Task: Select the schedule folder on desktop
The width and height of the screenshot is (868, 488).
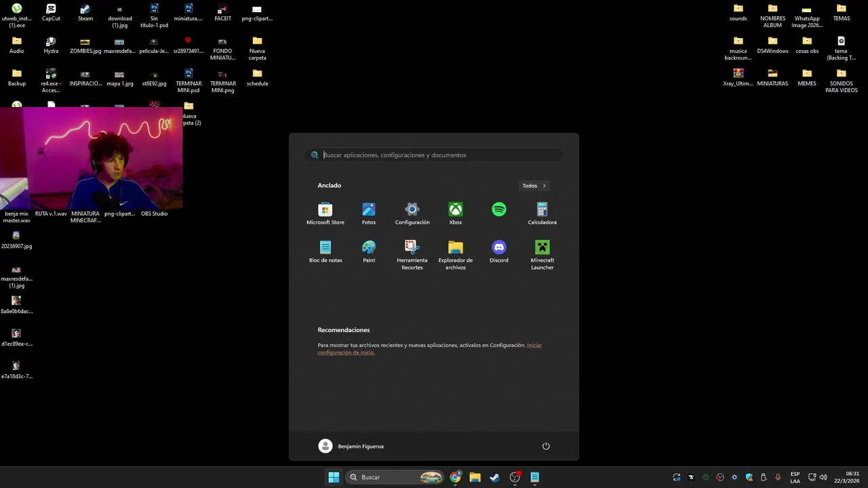Action: [x=257, y=78]
